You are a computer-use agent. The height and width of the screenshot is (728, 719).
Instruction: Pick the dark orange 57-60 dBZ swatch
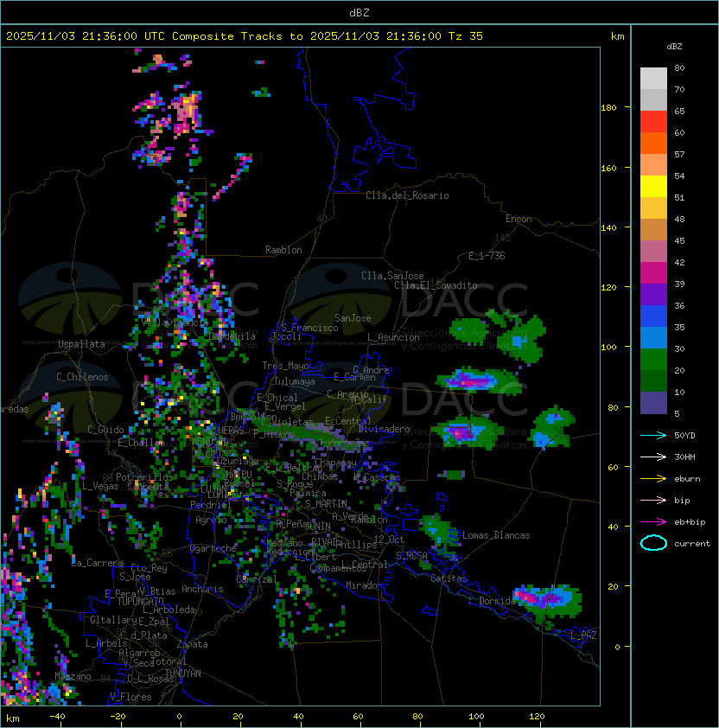point(653,143)
